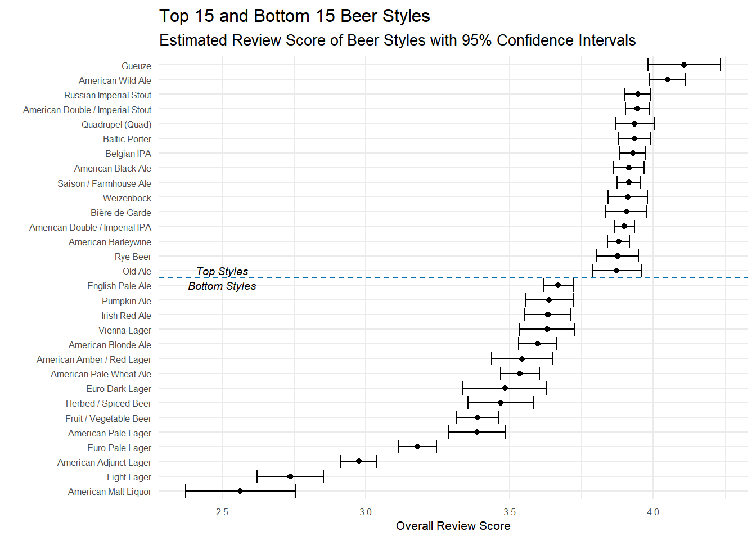This screenshot has width=756, height=540.
Task: Click the Gueuze data point
Action: click(x=684, y=65)
